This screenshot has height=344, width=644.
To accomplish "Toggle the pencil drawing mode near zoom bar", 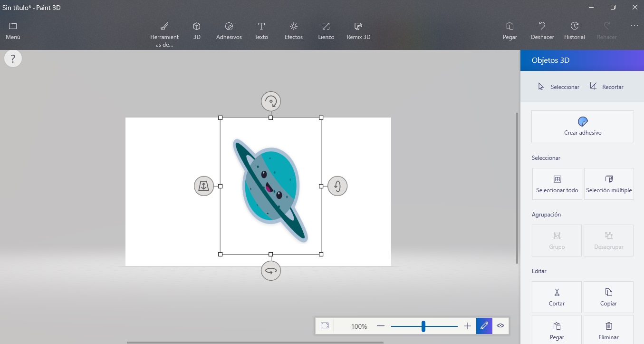I will [x=484, y=326].
